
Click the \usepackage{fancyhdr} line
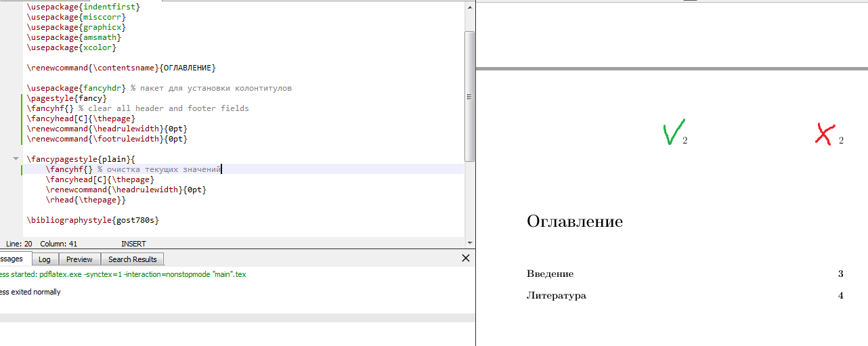160,88
